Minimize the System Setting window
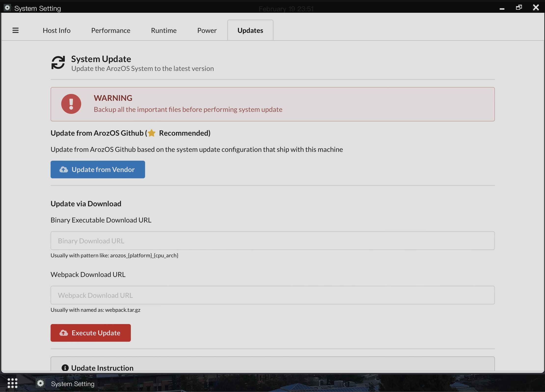 tap(502, 8)
